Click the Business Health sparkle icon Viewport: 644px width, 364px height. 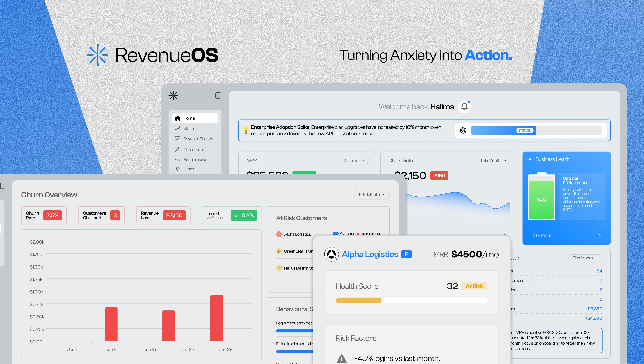[x=530, y=159]
